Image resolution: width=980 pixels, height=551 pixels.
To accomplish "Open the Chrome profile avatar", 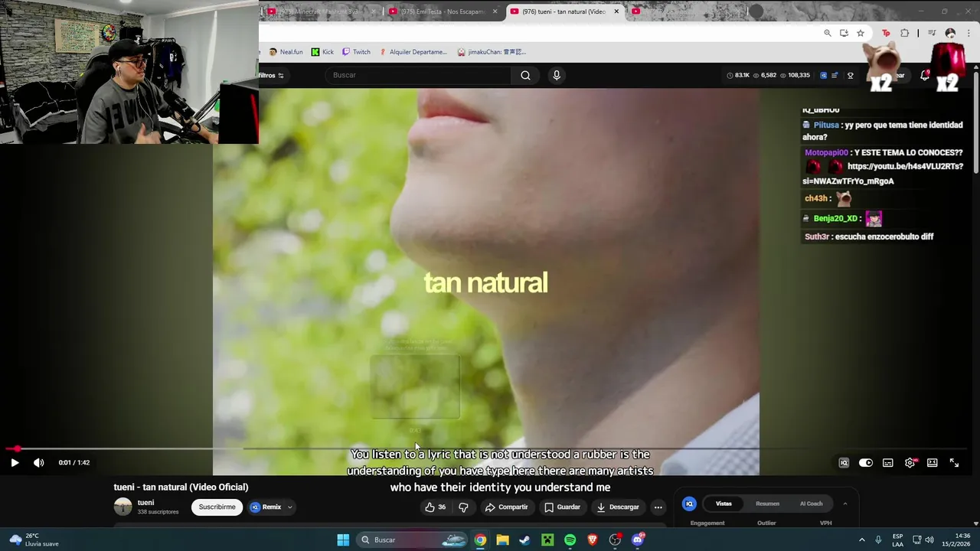I will point(951,33).
